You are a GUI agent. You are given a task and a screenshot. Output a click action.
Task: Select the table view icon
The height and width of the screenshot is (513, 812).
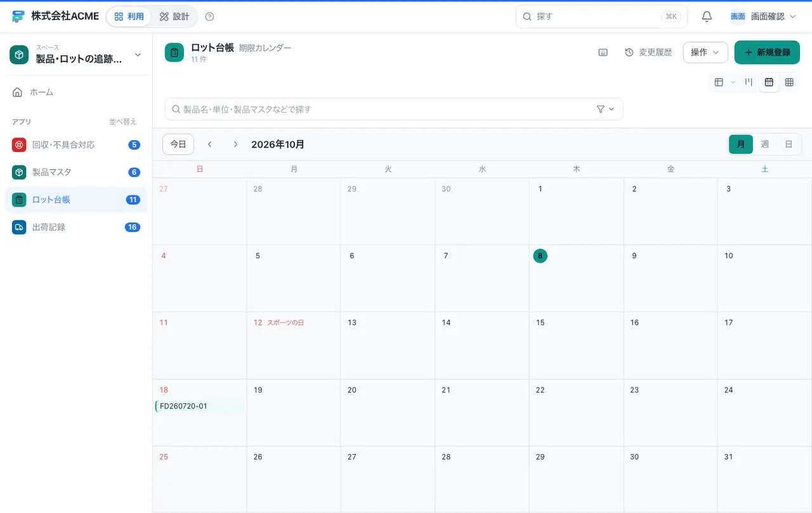[719, 82]
